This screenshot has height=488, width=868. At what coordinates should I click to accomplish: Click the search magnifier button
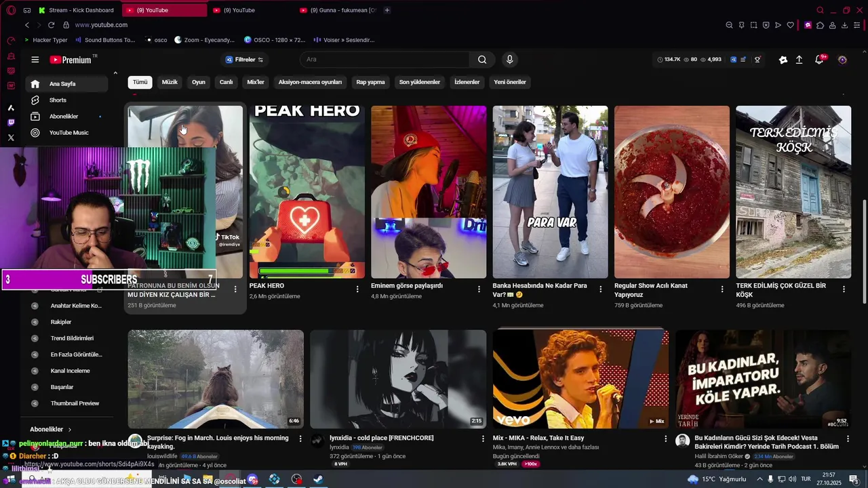pyautogui.click(x=482, y=60)
